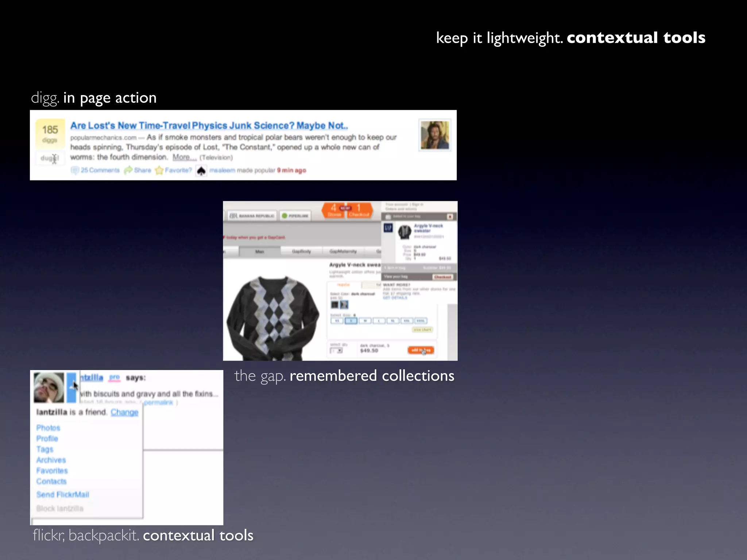Click the green Share arrow icon
Image resolution: width=747 pixels, height=560 pixels.
128,170
